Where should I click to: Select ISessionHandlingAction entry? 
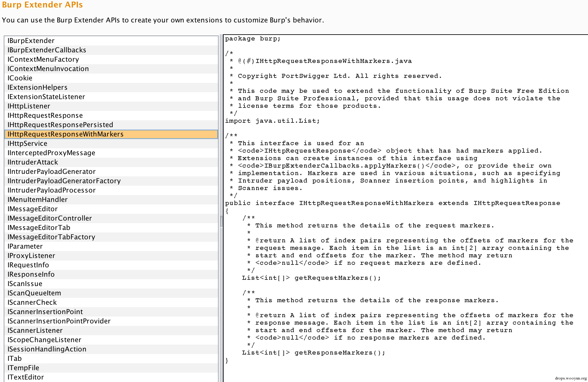[111, 349]
